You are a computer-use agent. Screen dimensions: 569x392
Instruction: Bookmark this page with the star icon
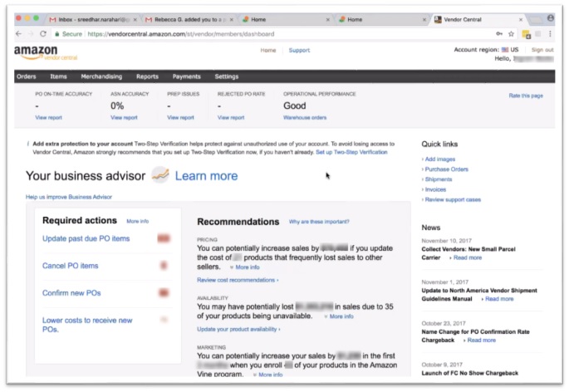pos(512,34)
